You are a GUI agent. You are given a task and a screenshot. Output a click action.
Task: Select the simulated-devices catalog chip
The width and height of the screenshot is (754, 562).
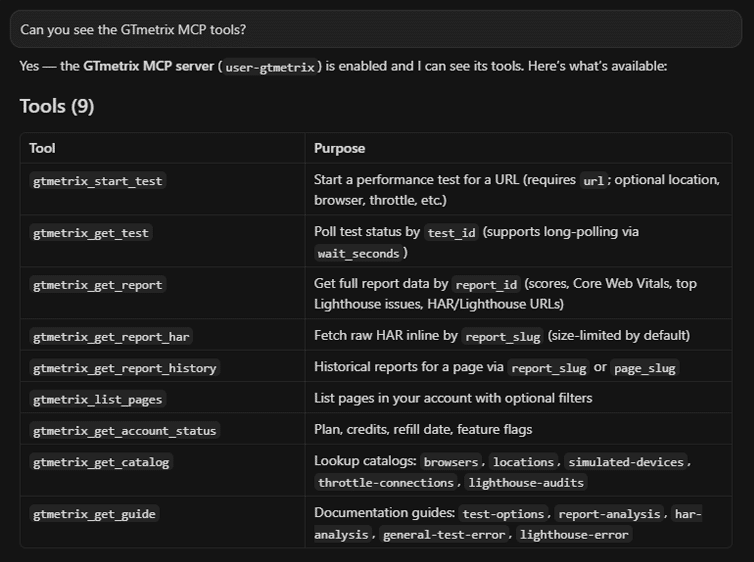coord(626,462)
